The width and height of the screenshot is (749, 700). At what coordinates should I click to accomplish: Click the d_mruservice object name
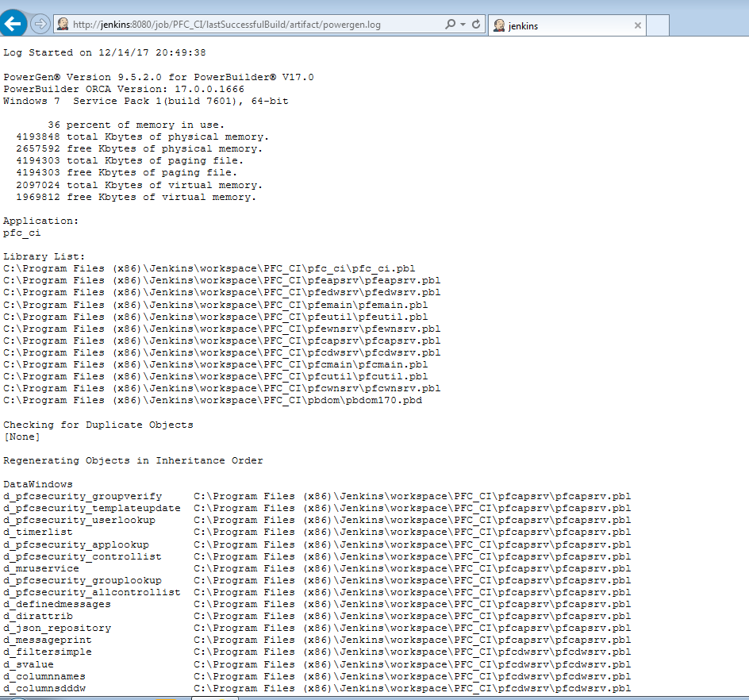point(41,568)
